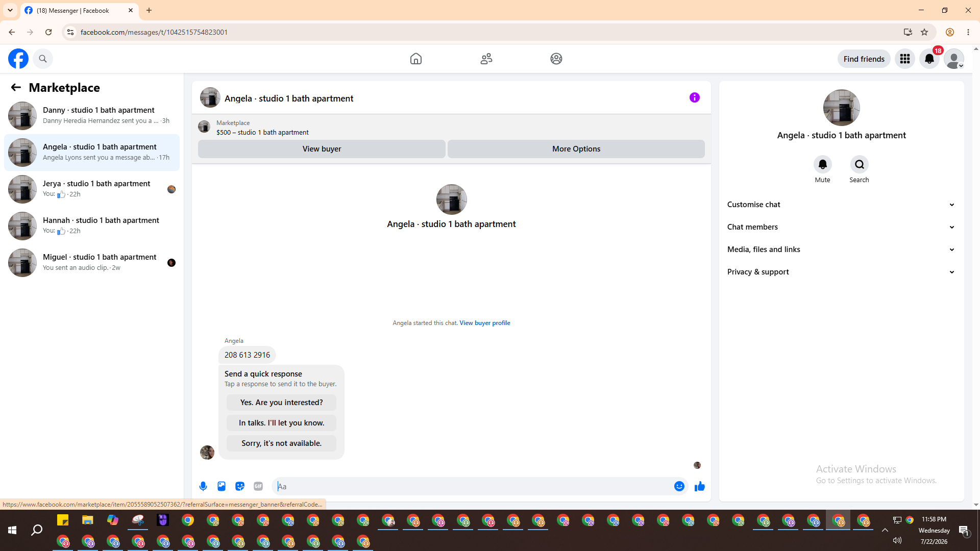This screenshot has width=980, height=551.
Task: Expand Media, files and links section
Action: click(841, 249)
